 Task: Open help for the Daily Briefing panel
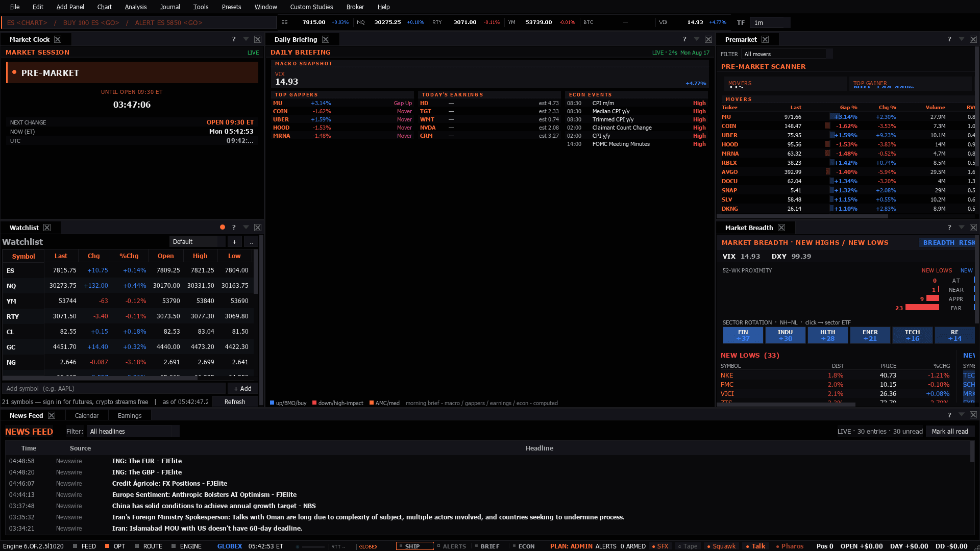point(684,39)
